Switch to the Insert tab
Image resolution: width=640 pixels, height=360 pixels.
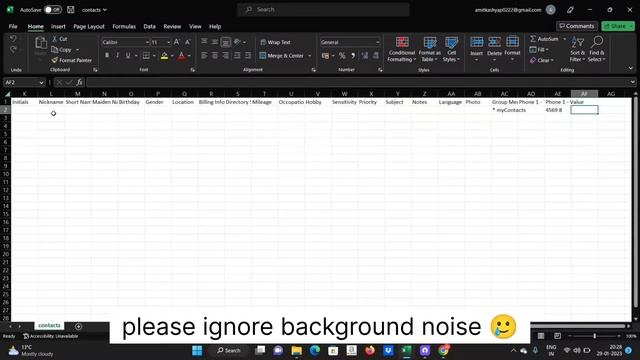58,27
